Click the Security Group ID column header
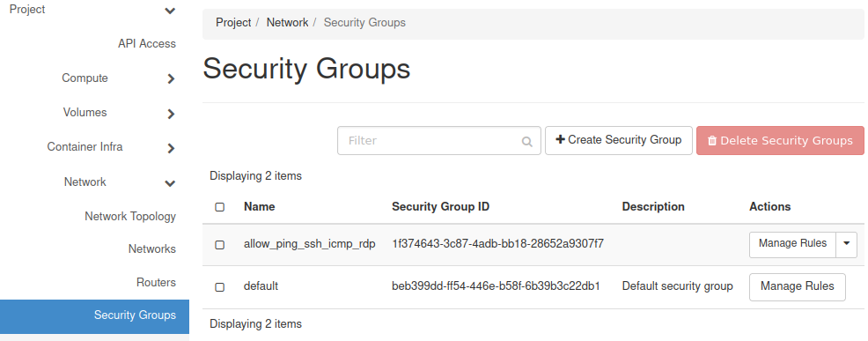This screenshot has height=341, width=868. pyautogui.click(x=441, y=207)
